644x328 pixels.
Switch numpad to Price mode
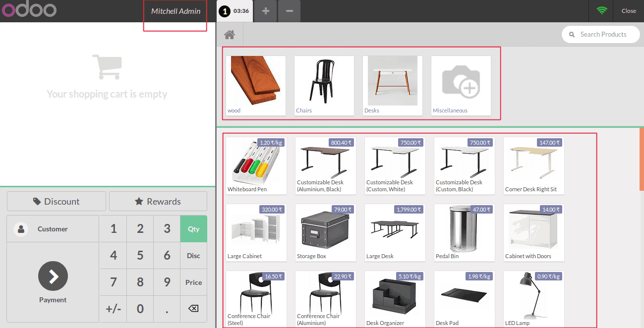click(x=193, y=282)
